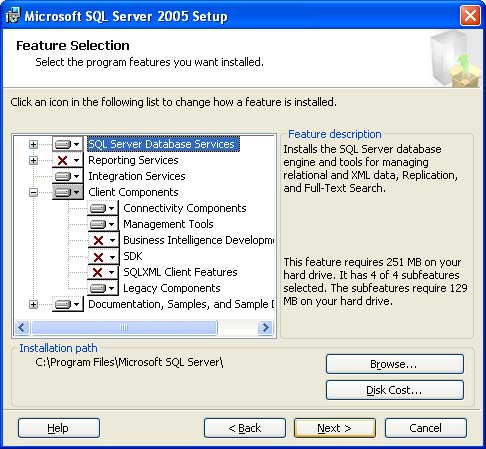Expand the Reporting Services node
Screen dimensions: 486x449
(x=33, y=160)
